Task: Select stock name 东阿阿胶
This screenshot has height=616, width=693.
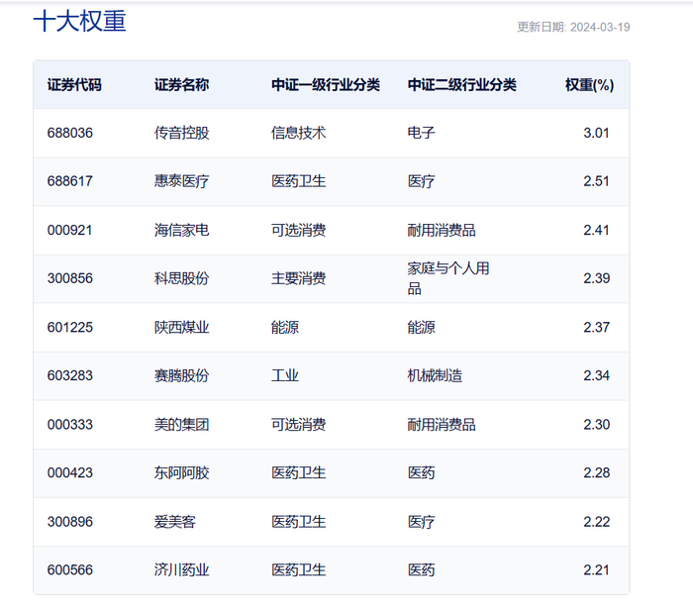Action: click(181, 472)
